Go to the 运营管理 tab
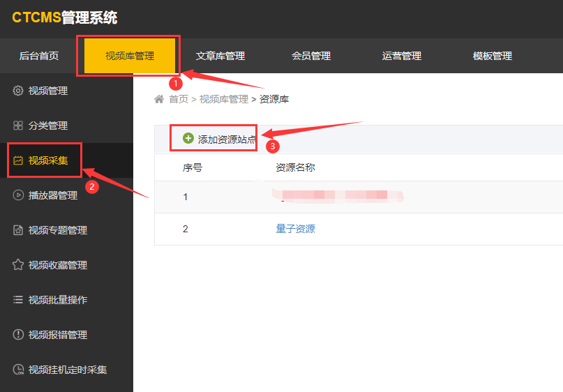The height and width of the screenshot is (392, 563). click(x=402, y=56)
